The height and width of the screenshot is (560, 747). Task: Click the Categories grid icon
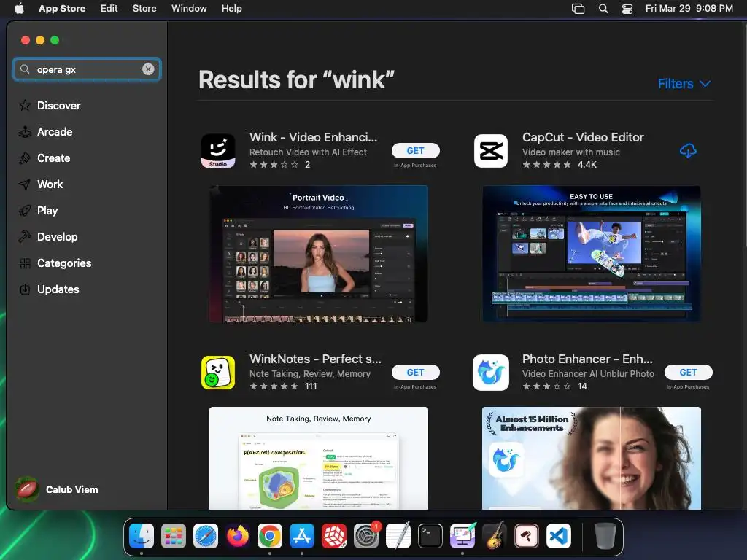(x=25, y=262)
